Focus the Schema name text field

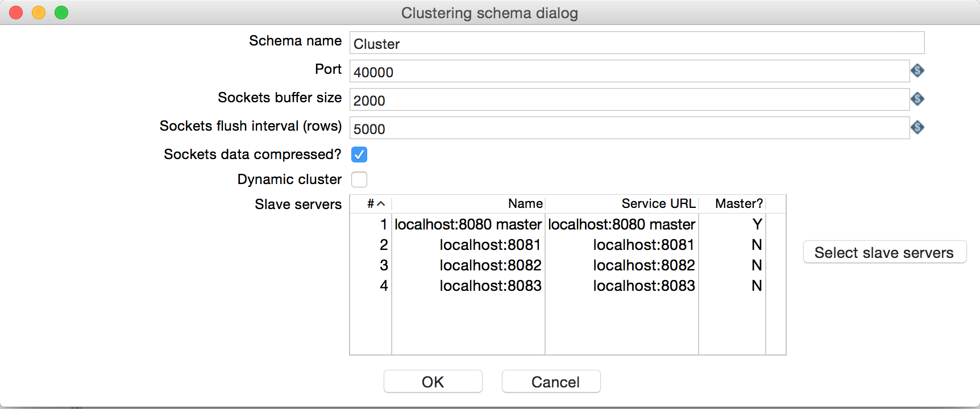coord(637,43)
